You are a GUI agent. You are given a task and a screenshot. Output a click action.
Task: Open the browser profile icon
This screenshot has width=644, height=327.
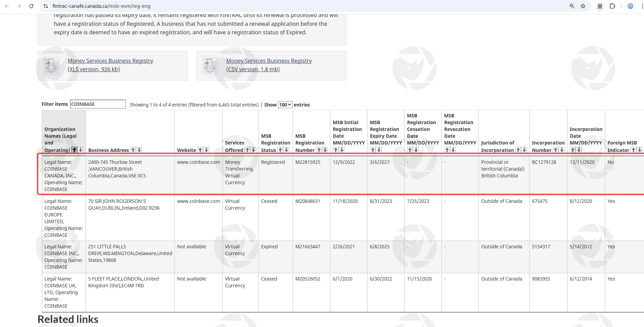coord(630,6)
